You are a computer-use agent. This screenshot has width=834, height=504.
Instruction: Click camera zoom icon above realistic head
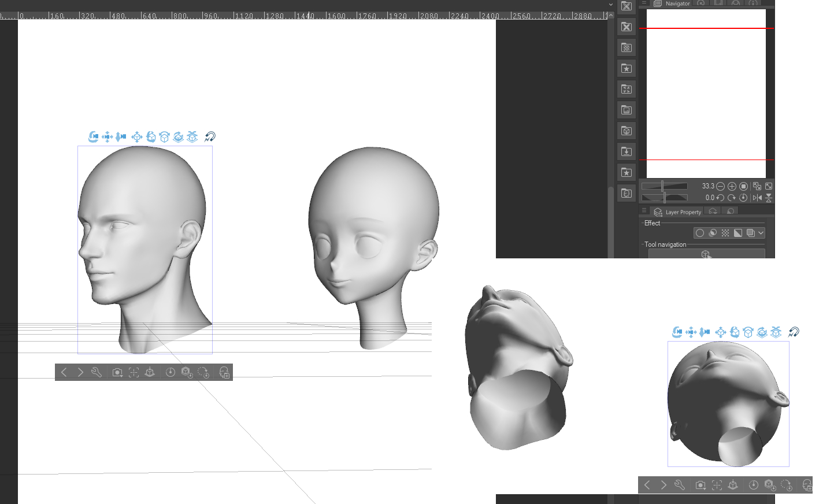(121, 137)
